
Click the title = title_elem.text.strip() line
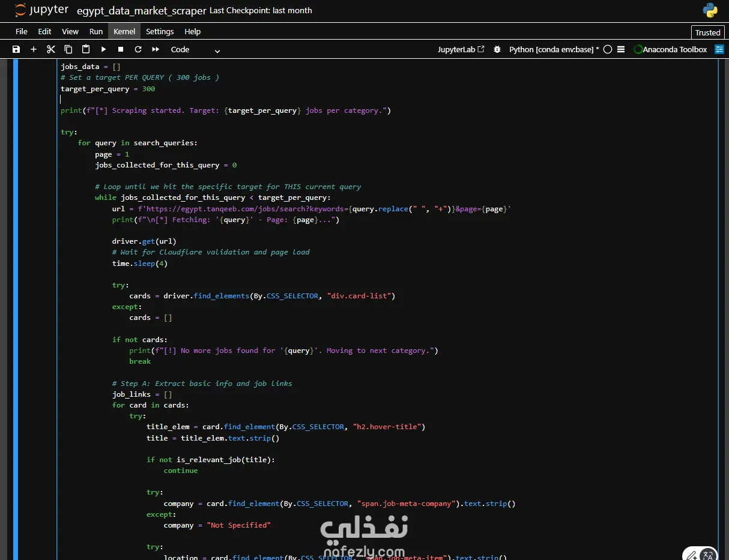(213, 438)
